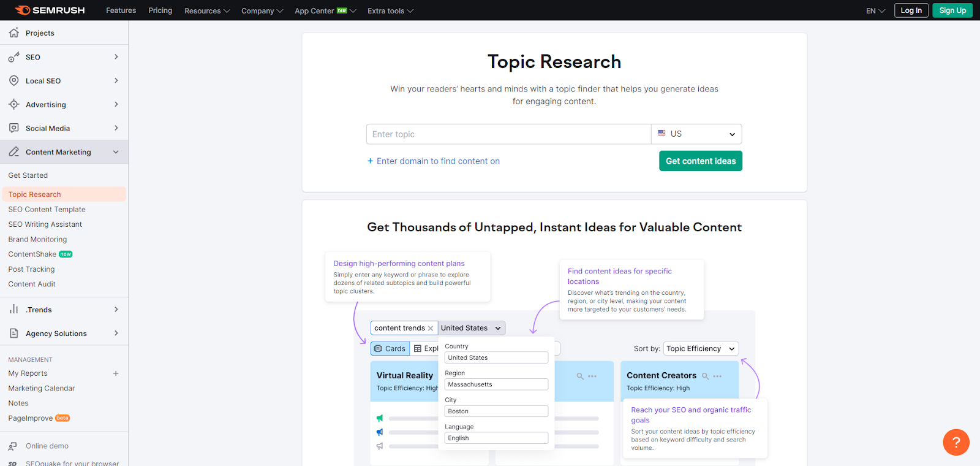
Task: Expand the Advertising sidebar section
Action: click(116, 104)
